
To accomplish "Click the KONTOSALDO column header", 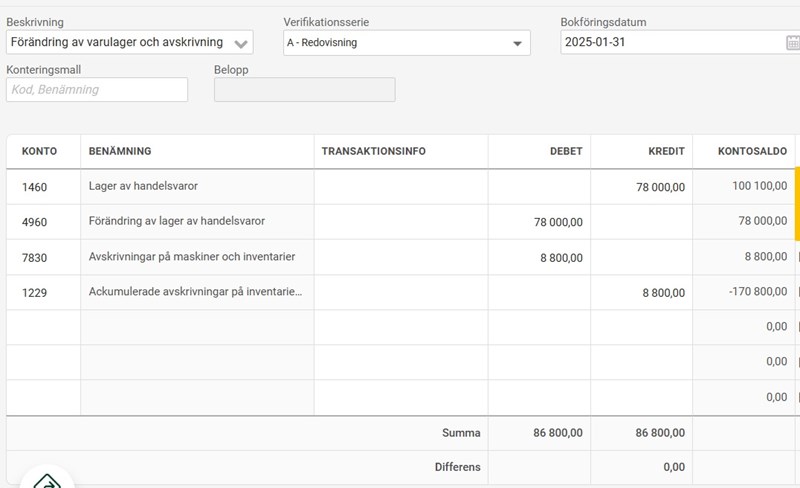I will (x=752, y=151).
